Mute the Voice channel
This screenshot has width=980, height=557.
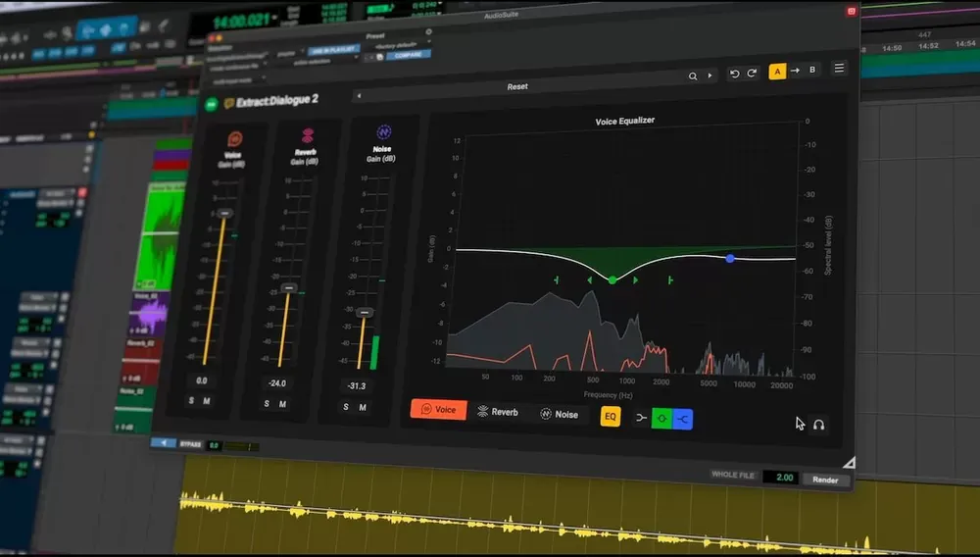click(x=206, y=401)
